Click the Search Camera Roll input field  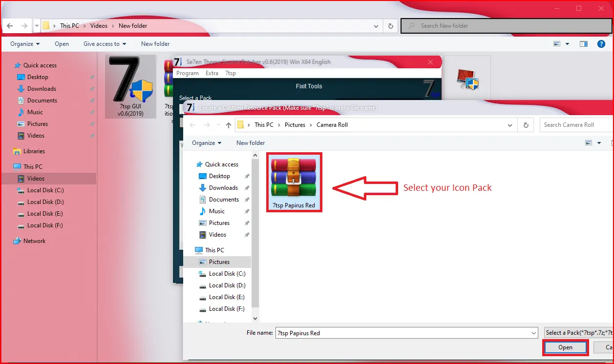[576, 125]
